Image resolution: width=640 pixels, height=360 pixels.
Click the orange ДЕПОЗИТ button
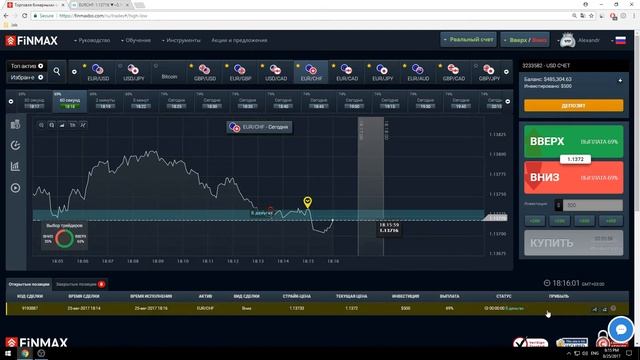point(573,106)
